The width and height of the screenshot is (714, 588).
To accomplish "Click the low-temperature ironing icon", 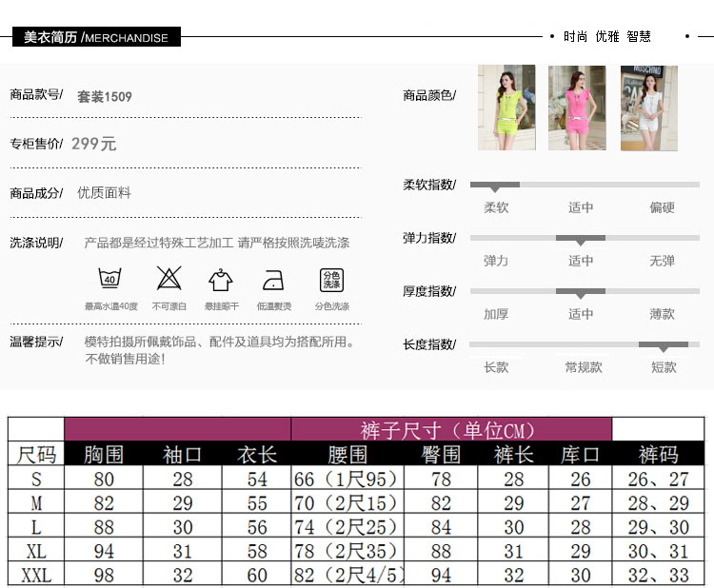I will [273, 280].
